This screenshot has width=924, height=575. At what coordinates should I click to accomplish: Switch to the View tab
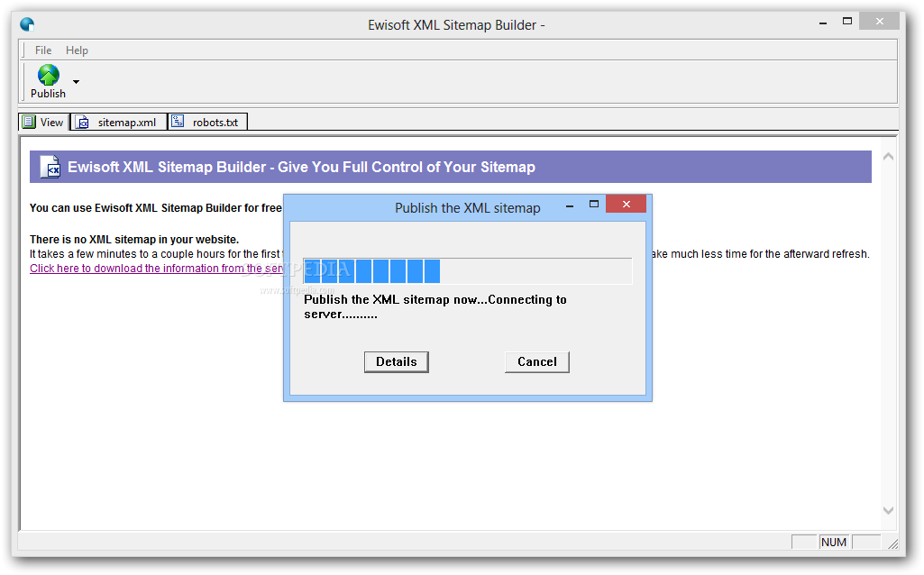(x=43, y=122)
